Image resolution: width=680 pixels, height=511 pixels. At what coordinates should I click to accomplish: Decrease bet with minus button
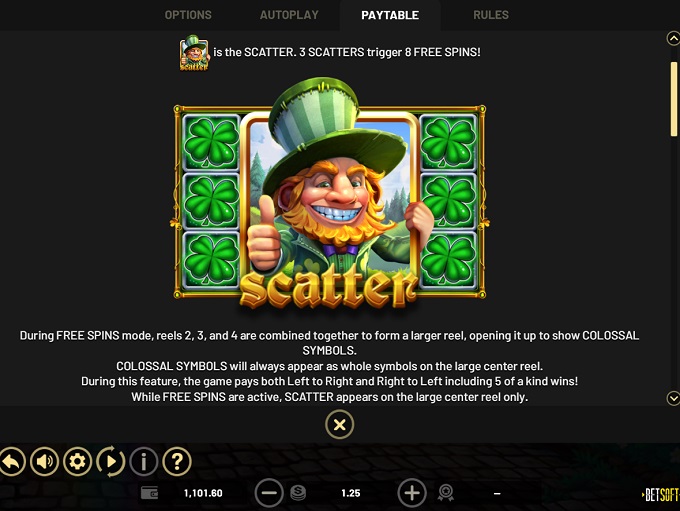269,493
